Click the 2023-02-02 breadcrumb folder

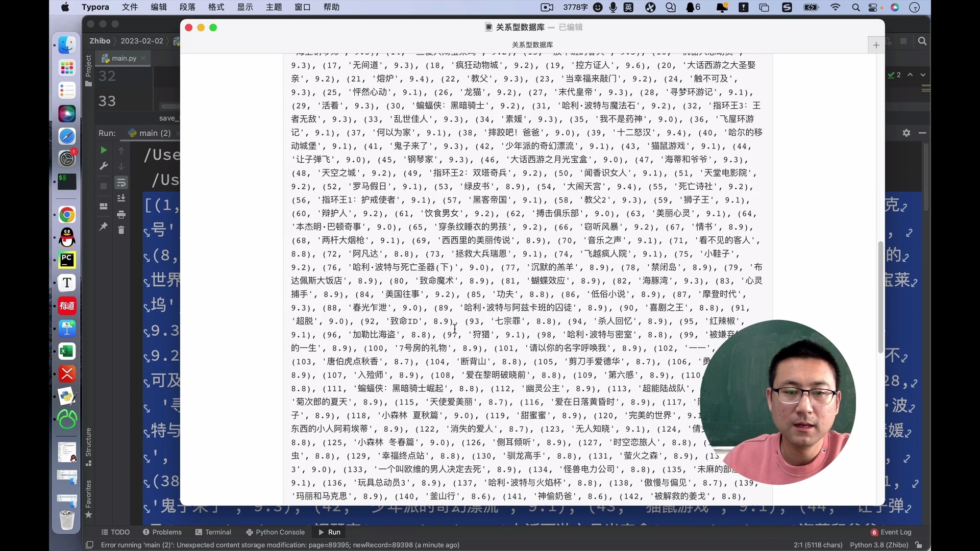click(x=141, y=41)
